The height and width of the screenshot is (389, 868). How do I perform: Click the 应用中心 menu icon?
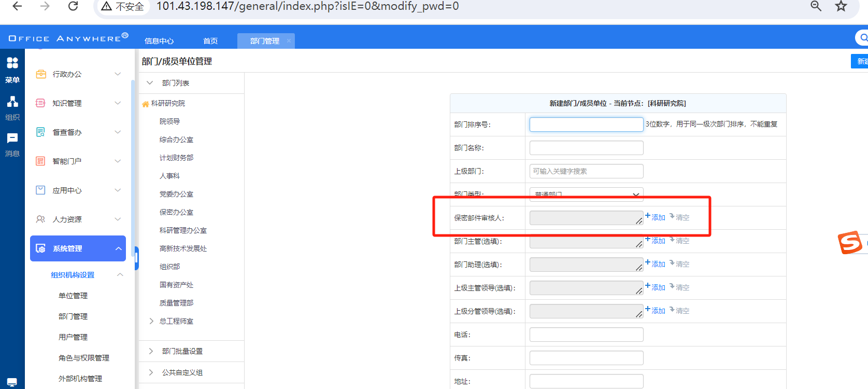pos(40,190)
